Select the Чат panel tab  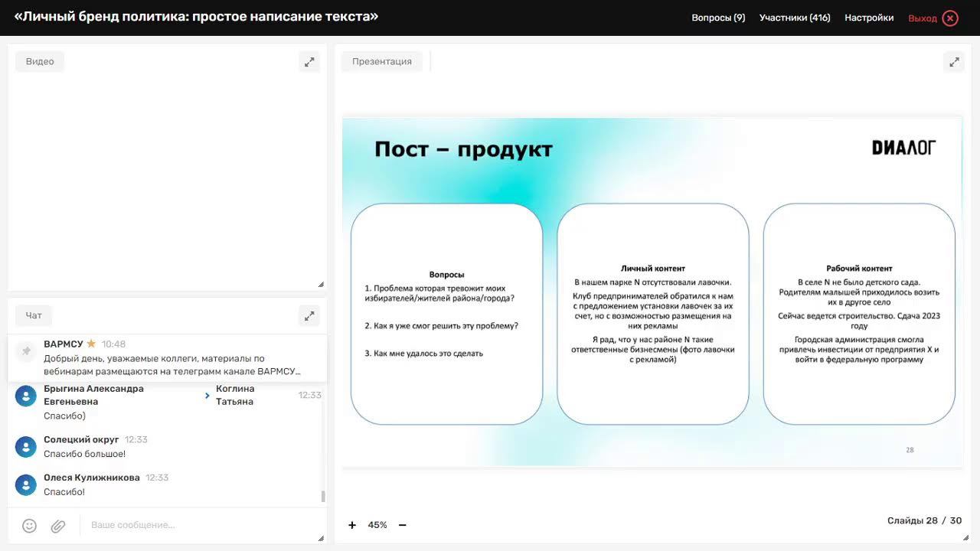tap(34, 315)
